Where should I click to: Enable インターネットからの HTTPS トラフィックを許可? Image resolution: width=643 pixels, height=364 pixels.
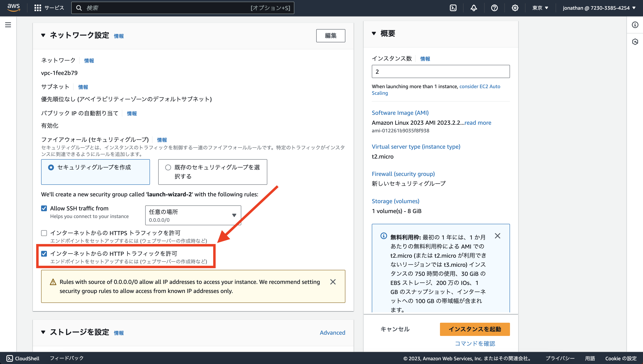coord(44,233)
